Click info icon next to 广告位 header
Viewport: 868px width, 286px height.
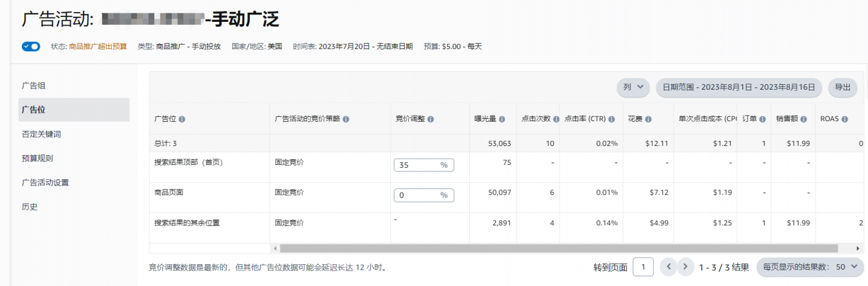pos(182,119)
